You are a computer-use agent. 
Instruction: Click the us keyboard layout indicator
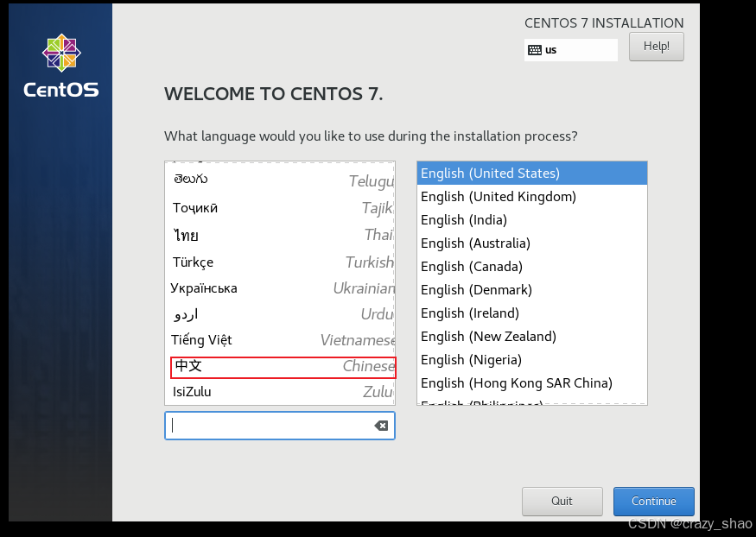pos(571,50)
